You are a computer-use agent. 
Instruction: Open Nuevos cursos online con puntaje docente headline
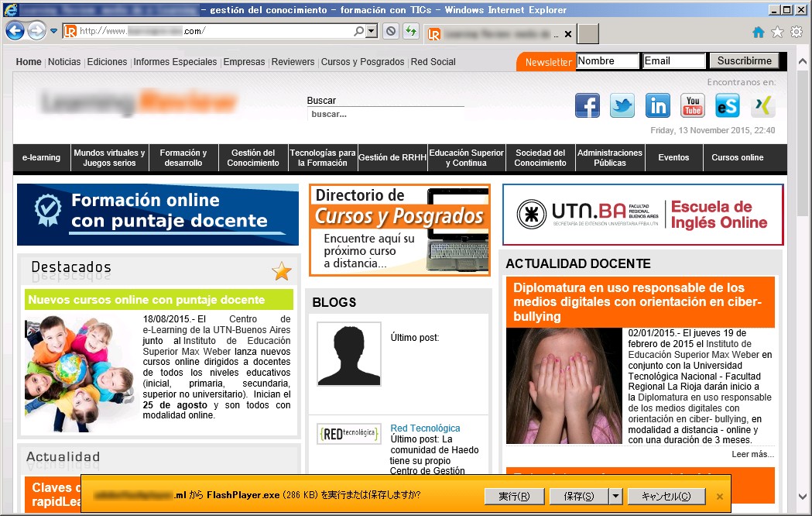146,300
